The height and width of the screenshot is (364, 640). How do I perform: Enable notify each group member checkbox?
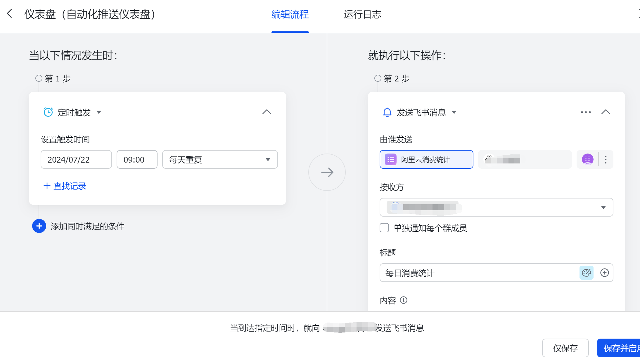click(x=384, y=228)
